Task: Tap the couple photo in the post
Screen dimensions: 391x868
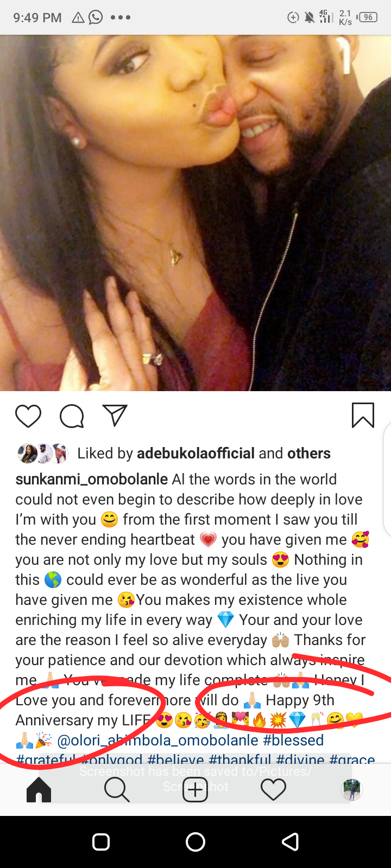Action: [x=195, y=213]
